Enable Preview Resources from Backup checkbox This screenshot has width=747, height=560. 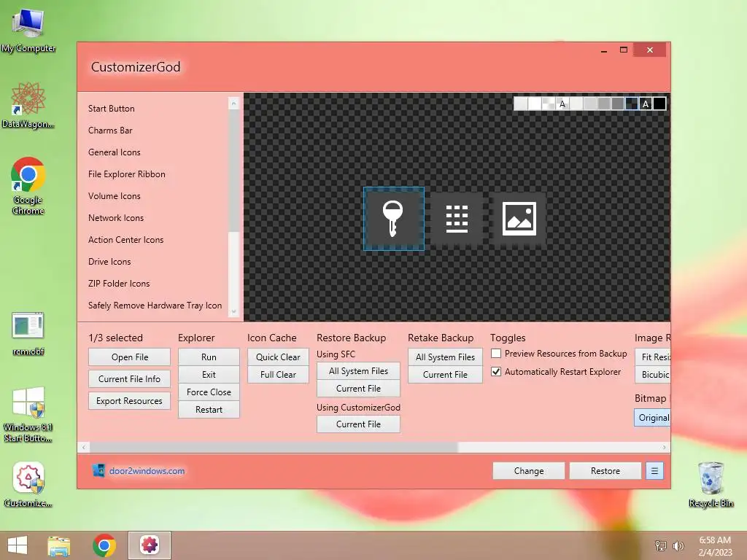click(x=496, y=354)
